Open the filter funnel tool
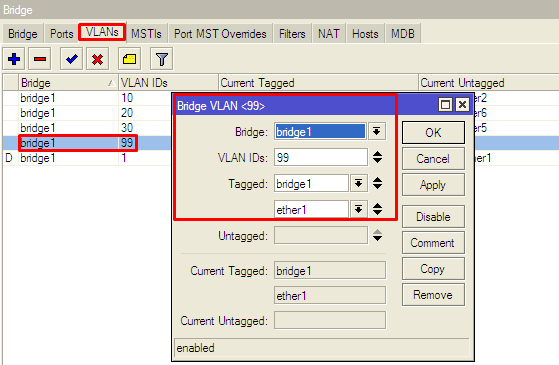 coord(162,59)
